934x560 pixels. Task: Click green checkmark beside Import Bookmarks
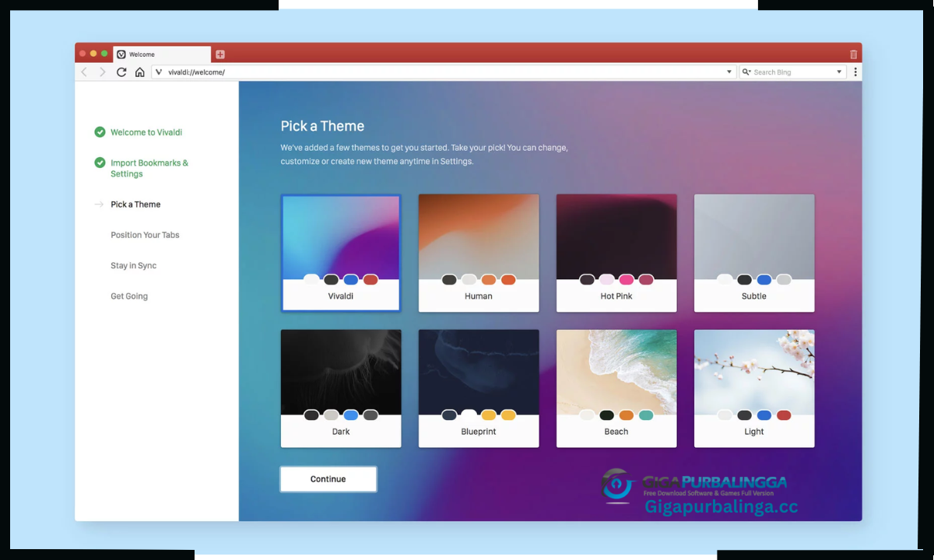pos(100,163)
